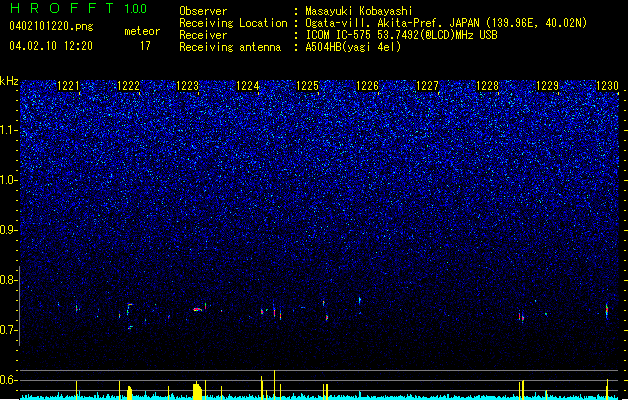Click the 0.9 frequency axis label
This screenshot has height=400, width=629.
9,230
